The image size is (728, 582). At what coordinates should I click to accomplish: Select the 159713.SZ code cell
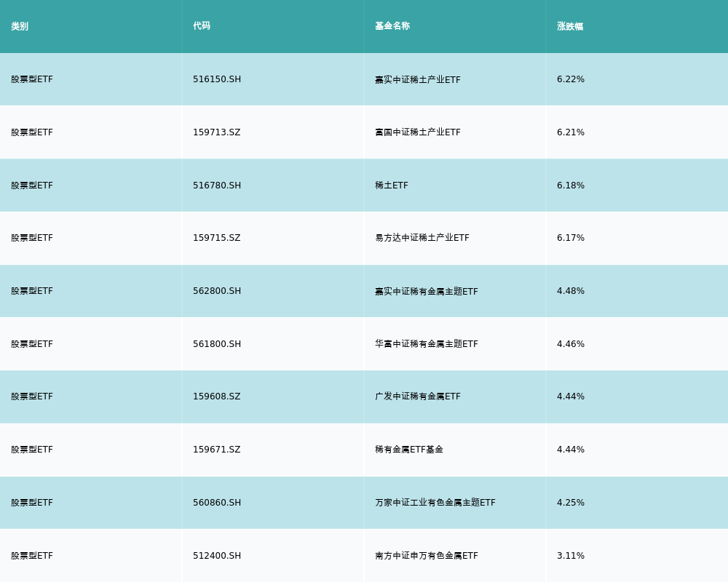pyautogui.click(x=216, y=132)
